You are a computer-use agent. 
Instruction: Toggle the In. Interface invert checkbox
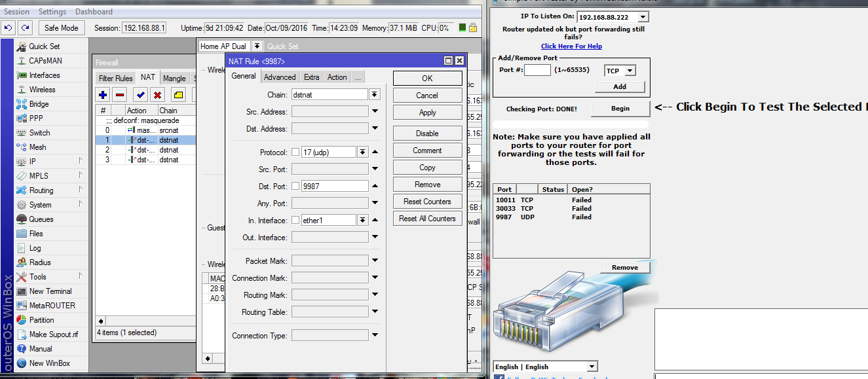click(295, 221)
